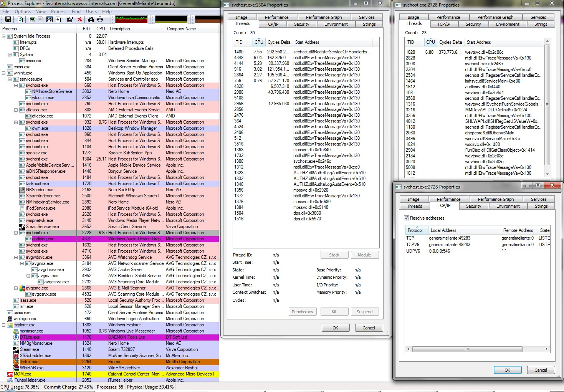This screenshot has height=392, width=564.
Task: Collapse the svchost.exe PID 2728 node
Action: (16, 233)
